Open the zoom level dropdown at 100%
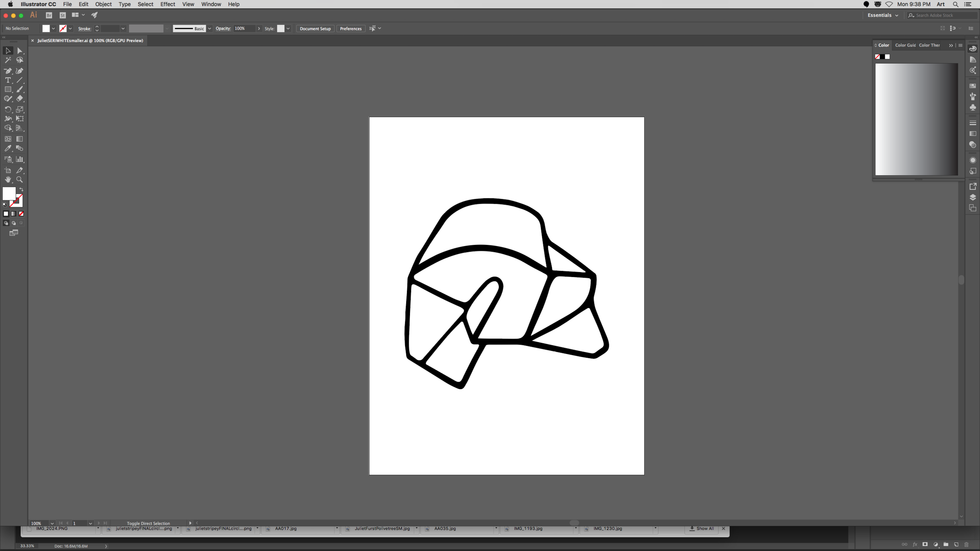This screenshot has width=980, height=551. (x=52, y=524)
